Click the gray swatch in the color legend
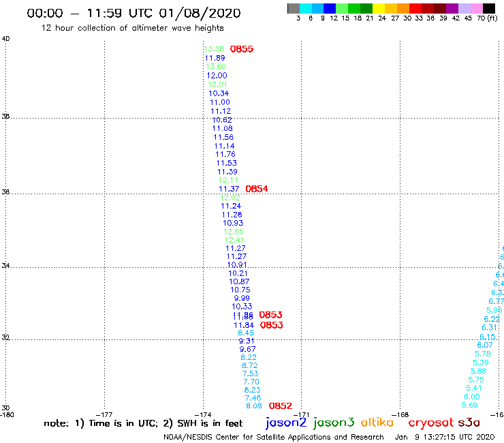 coord(294,8)
